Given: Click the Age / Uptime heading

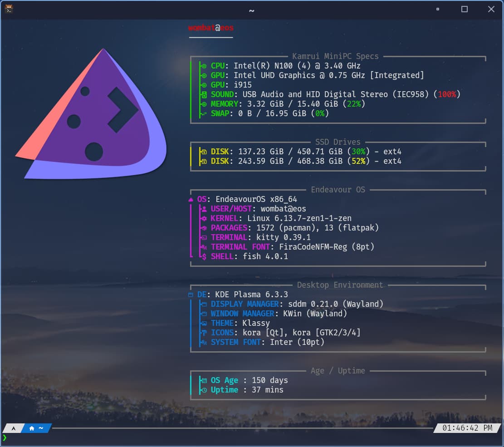Looking at the screenshot, I should point(338,371).
